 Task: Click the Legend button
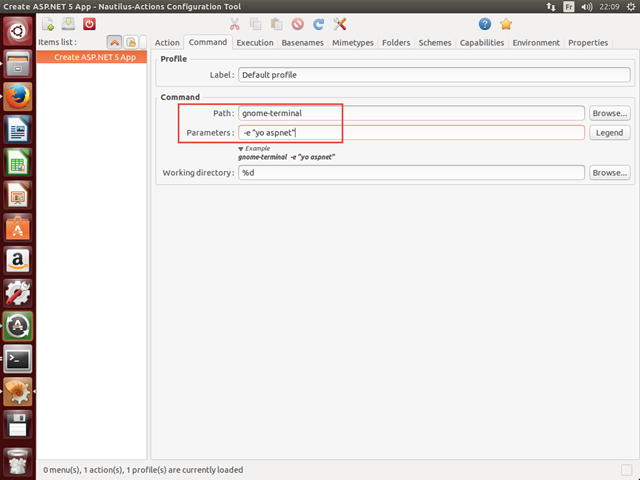[x=610, y=133]
